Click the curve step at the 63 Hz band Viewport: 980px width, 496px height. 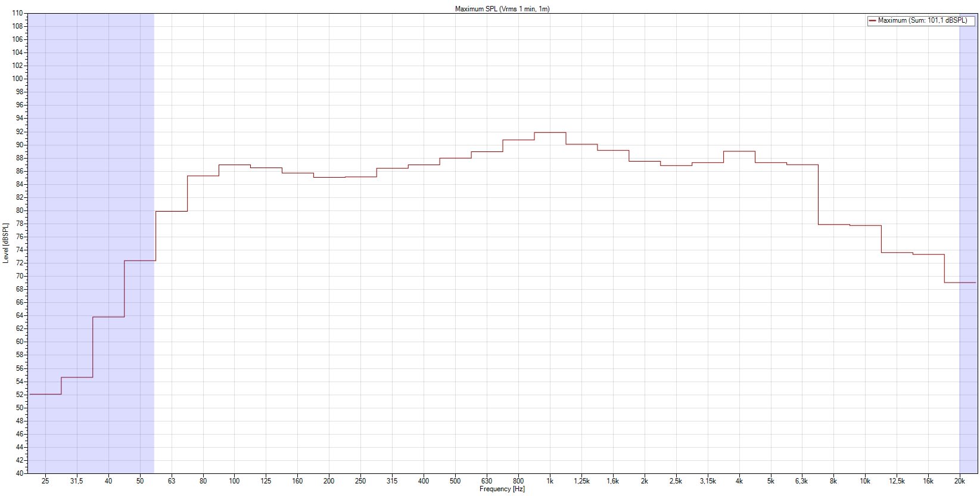coord(172,211)
